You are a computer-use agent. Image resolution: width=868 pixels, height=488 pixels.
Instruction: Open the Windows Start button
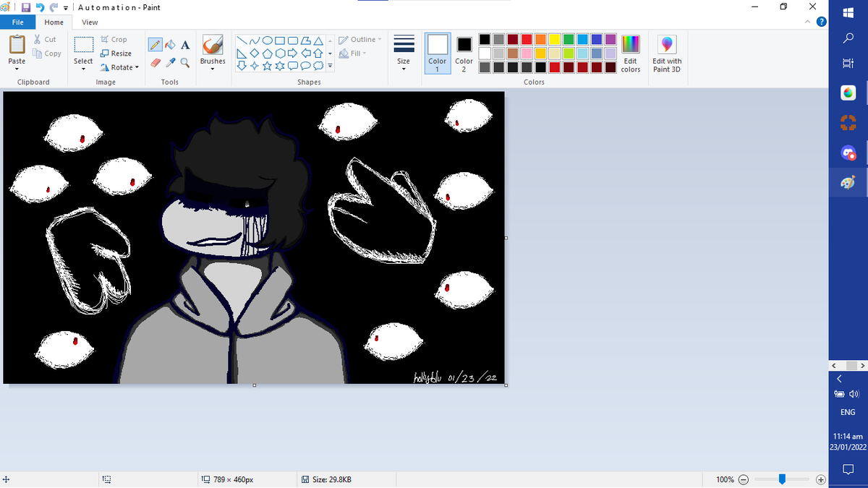(848, 12)
